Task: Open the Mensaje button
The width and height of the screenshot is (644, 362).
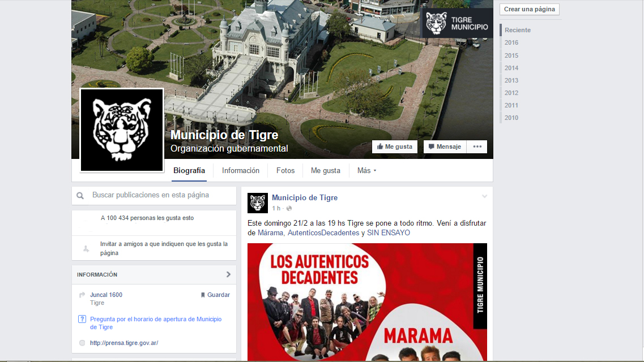Action: click(x=445, y=146)
